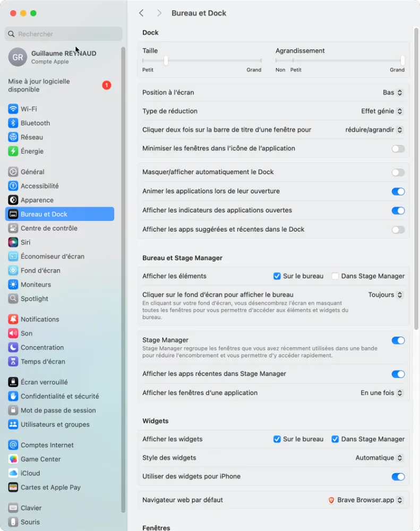Select the Son speaker icon
This screenshot has width=420, height=531.
13,333
